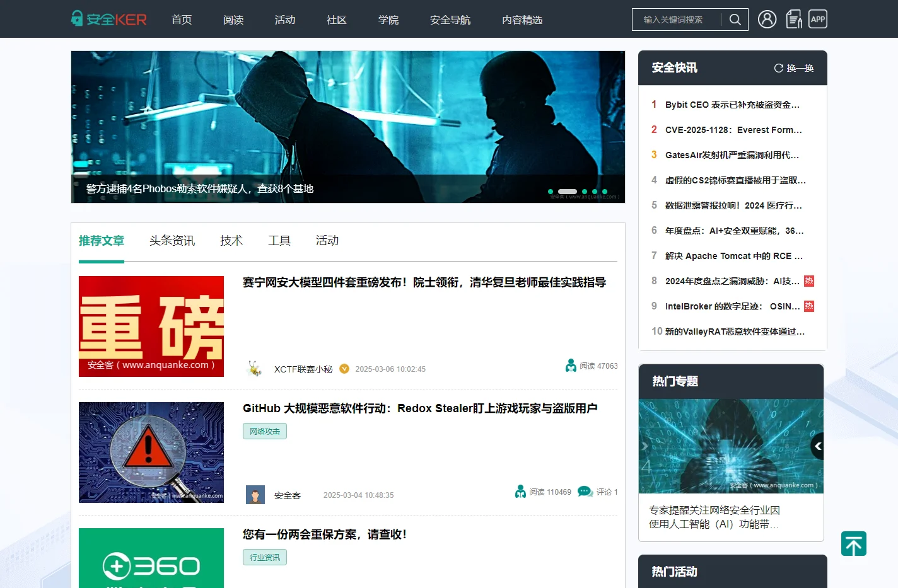Open news item 解决 Apache Tomcat 中的 RCE

point(734,256)
